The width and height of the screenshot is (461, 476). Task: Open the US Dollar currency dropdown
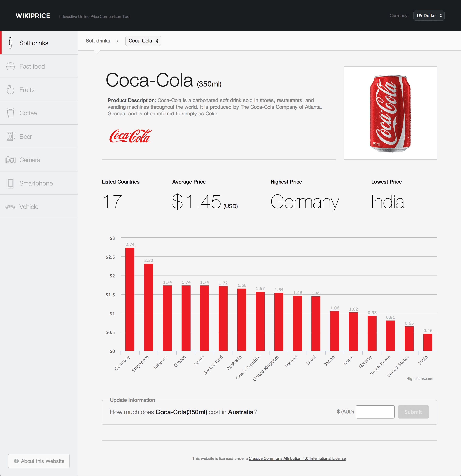coord(429,16)
